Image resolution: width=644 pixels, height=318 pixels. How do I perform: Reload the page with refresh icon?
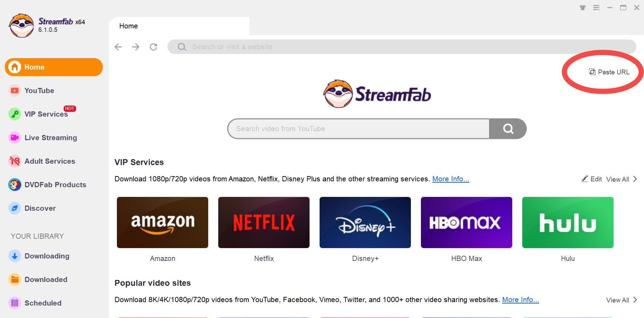[x=154, y=47]
